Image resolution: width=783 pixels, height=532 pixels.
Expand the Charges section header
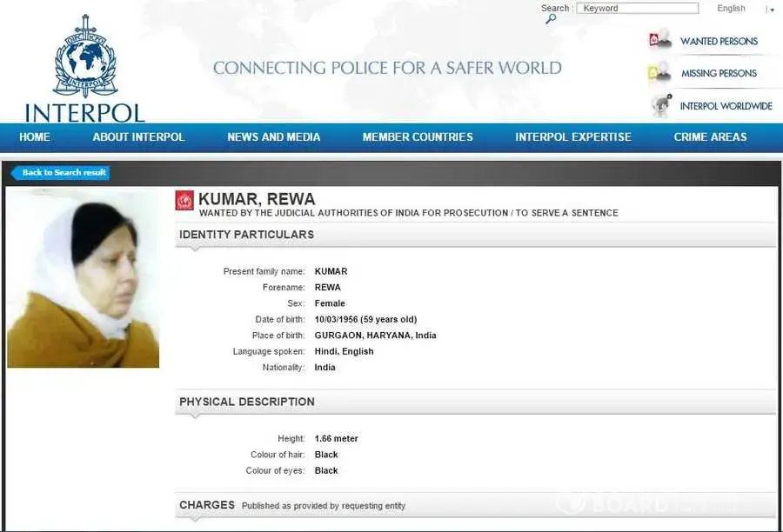pos(474,506)
